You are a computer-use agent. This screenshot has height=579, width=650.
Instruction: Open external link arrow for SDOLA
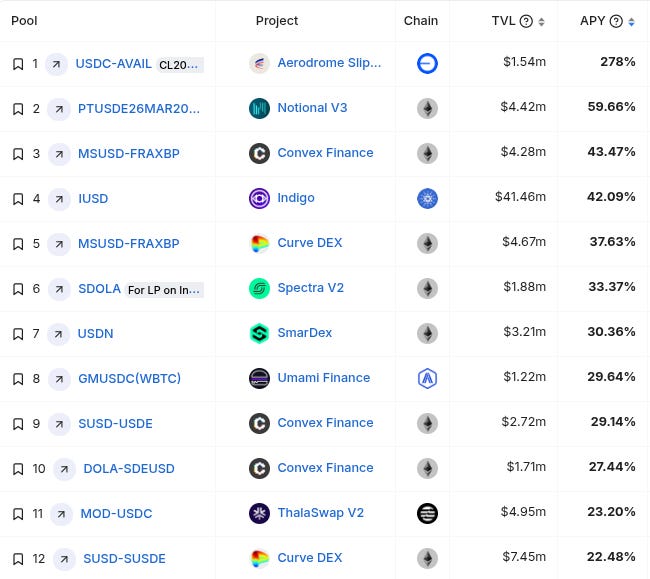point(59,289)
